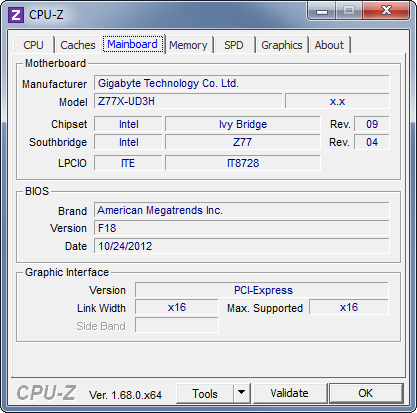Click the Ver. 1.68.0.x64 version text
The width and height of the screenshot is (417, 413).
(125, 395)
